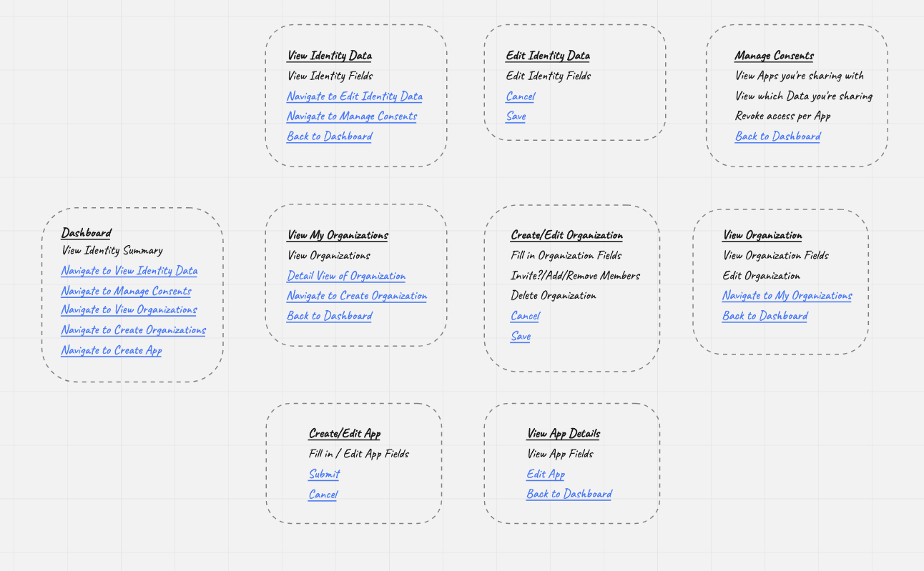Viewport: 924px width, 571px height.
Task: Click 'Navigate to Manage Consents' in View Identity Data card
Action: pos(351,116)
